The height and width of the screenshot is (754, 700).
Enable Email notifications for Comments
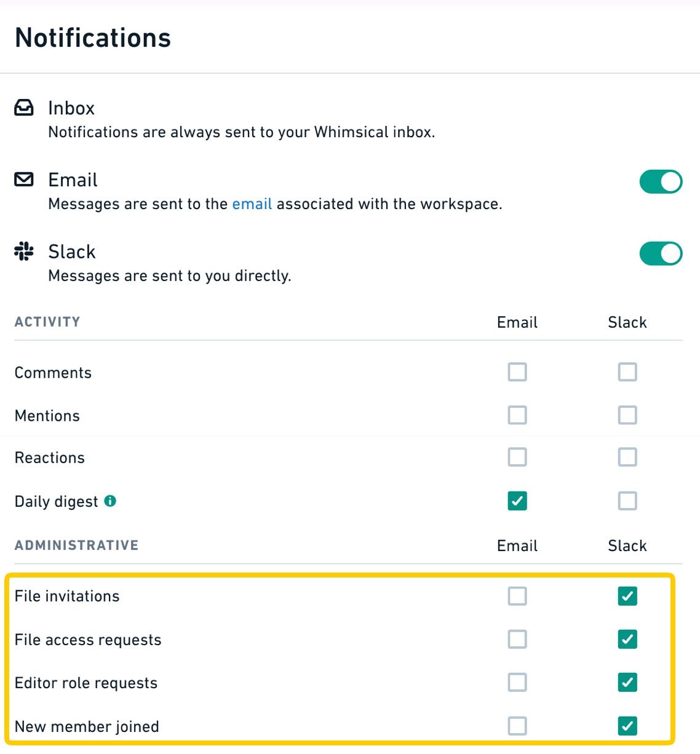click(x=517, y=372)
